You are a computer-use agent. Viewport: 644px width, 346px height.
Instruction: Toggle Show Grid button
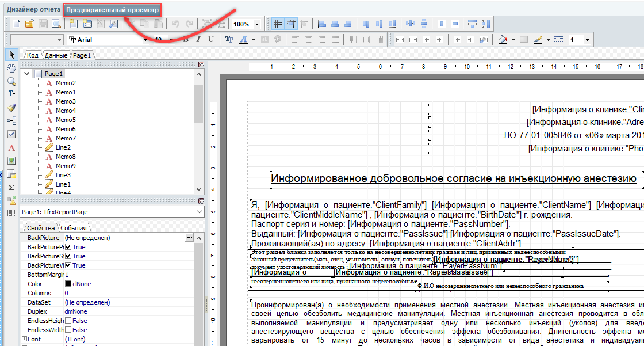point(278,24)
